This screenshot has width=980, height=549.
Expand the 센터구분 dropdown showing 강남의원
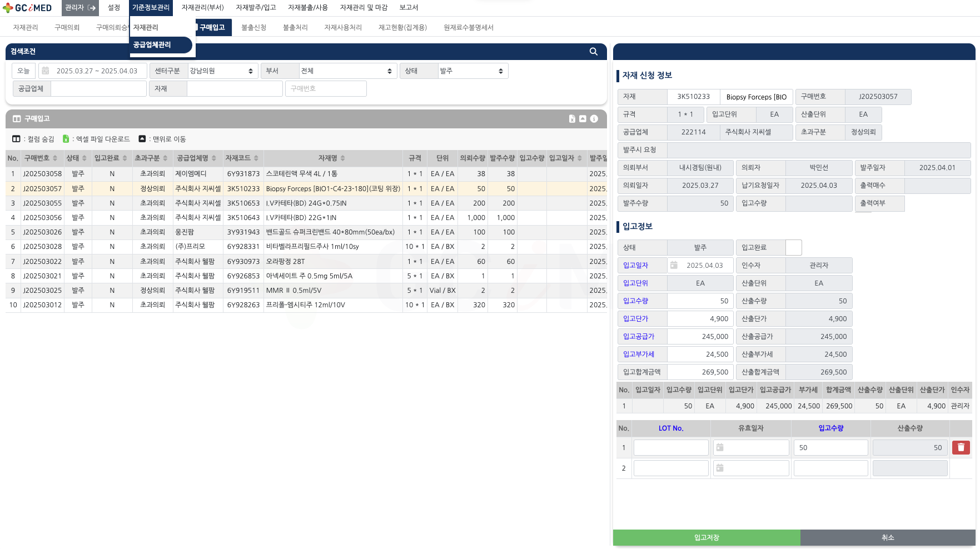[x=221, y=71]
